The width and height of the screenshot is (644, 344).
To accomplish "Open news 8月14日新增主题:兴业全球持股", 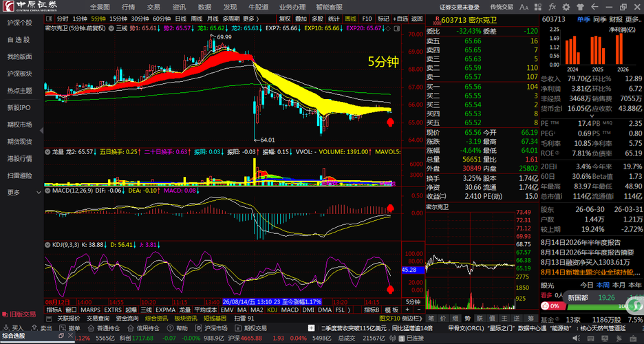I will 590,272.
